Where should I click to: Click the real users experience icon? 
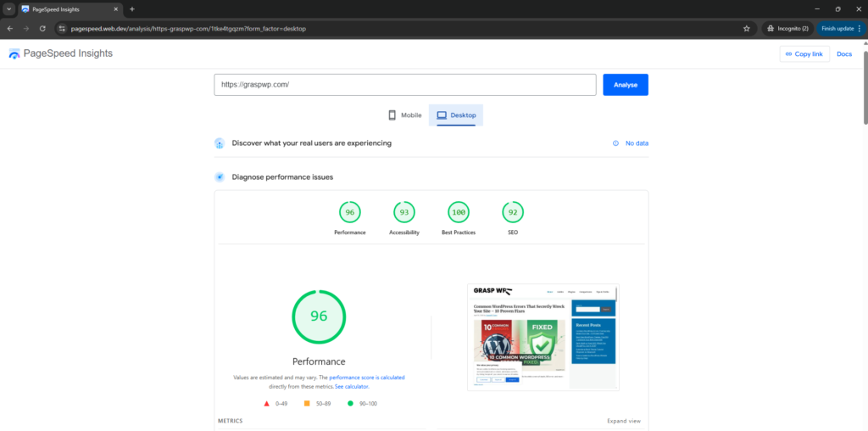click(x=220, y=143)
